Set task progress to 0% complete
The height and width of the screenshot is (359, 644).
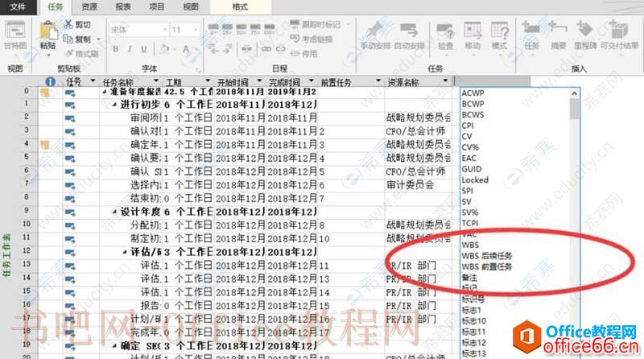(213, 28)
